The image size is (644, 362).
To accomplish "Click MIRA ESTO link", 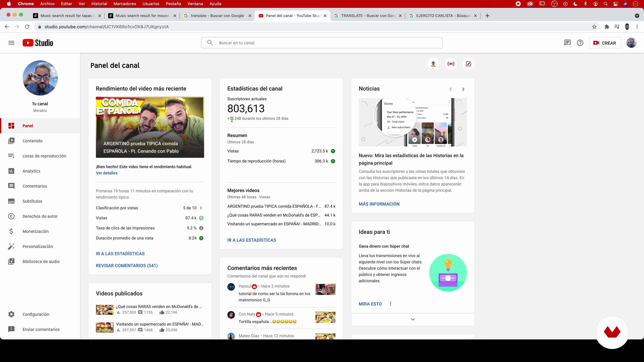I will [370, 304].
